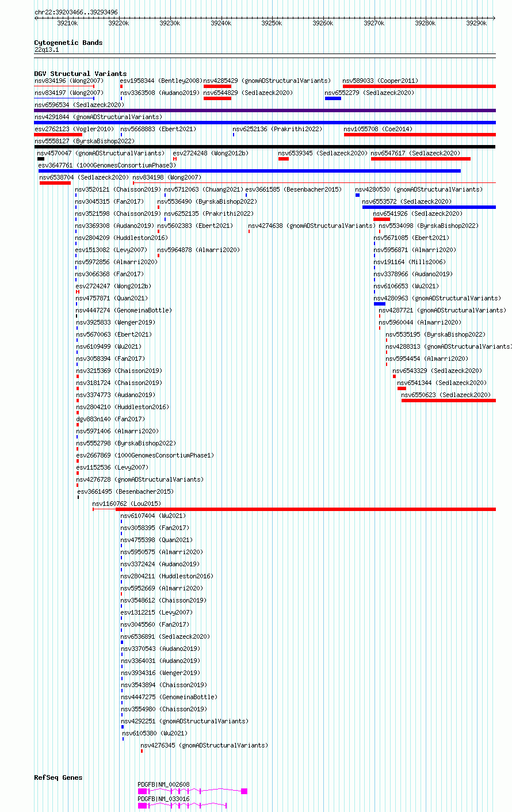Open the nsv4285429 gnomAD variant label
The image size is (512, 812).
(267, 81)
